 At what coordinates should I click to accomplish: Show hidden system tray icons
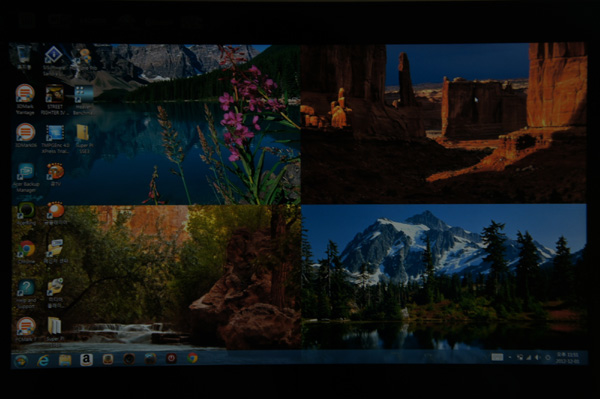point(510,357)
